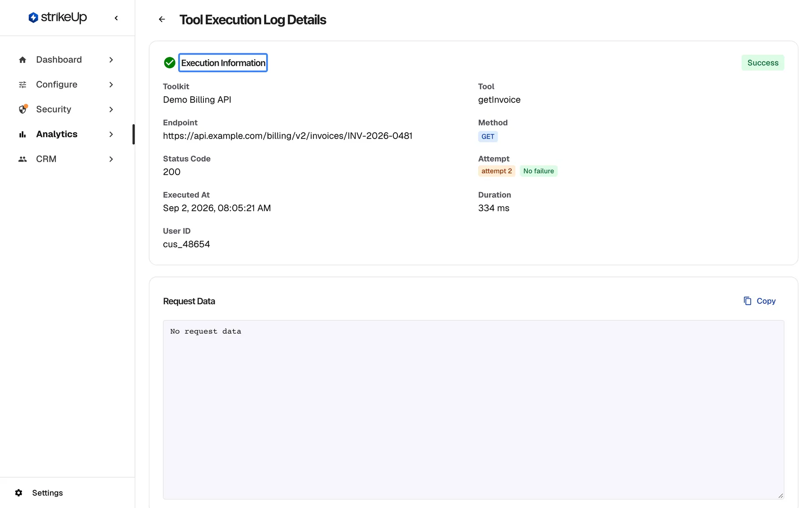Open the Security menu item
Viewport: 812px width, 508px height.
pyautogui.click(x=67, y=109)
